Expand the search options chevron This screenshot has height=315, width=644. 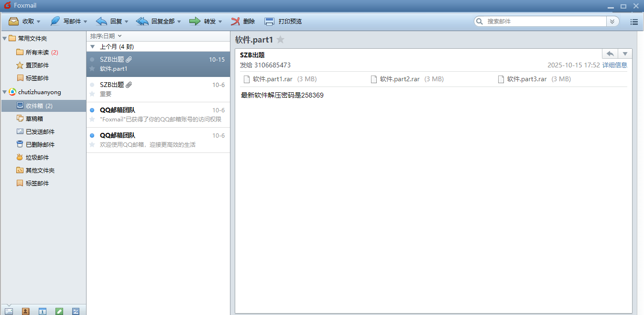coord(612,22)
